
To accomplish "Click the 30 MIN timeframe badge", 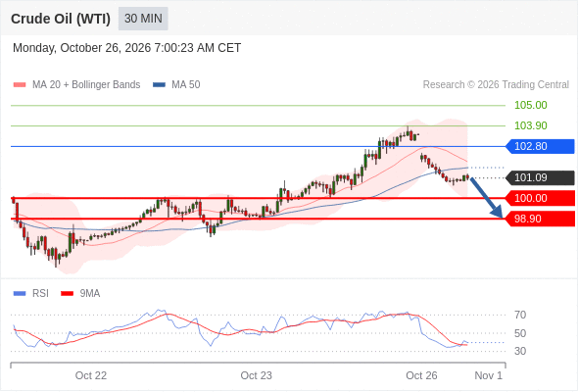I will (143, 19).
